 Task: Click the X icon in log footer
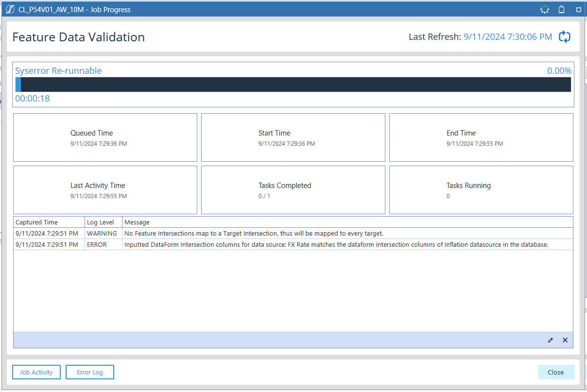[565, 340]
